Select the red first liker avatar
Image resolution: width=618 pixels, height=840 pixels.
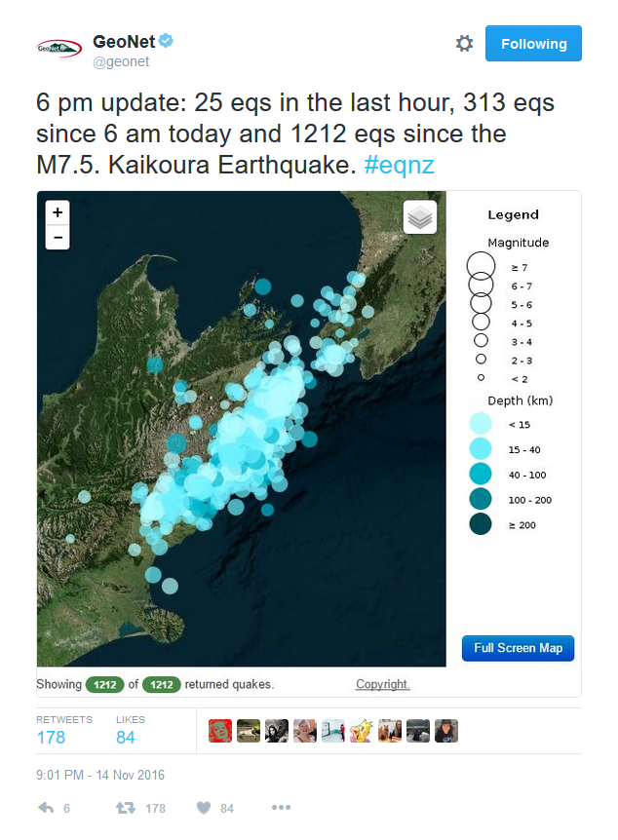tap(220, 731)
